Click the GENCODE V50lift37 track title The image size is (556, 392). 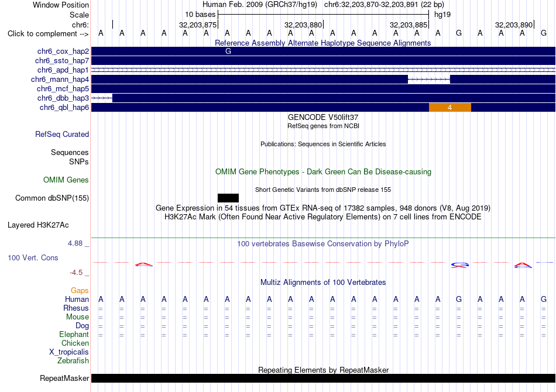[323, 118]
